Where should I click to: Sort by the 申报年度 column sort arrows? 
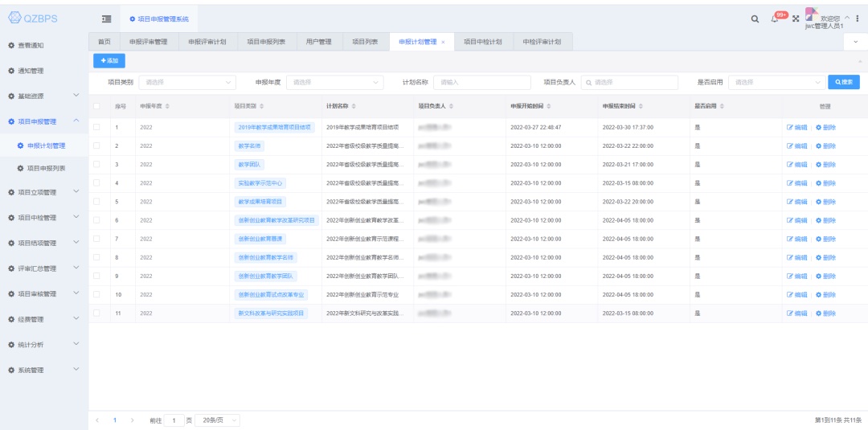coord(167,107)
